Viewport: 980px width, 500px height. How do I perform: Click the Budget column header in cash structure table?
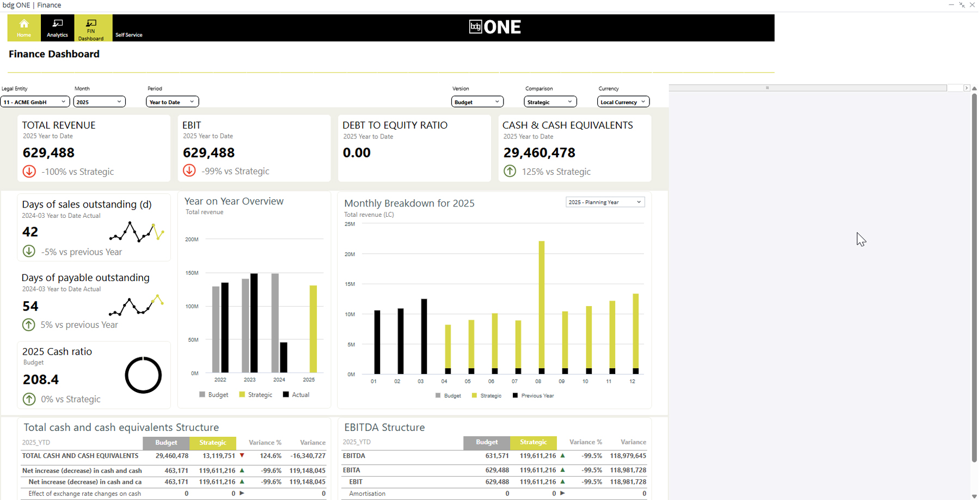[x=166, y=443]
